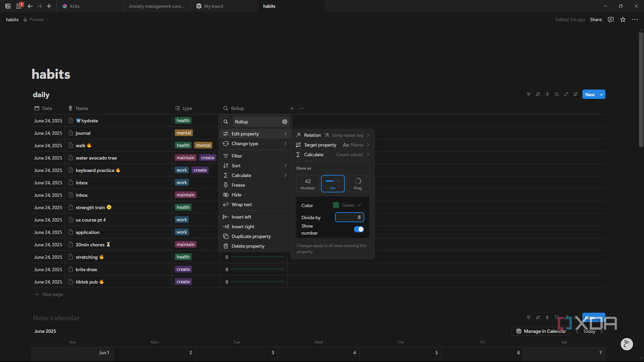This screenshot has width=644, height=362.
Task: Click the Divide by number field
Action: (x=349, y=217)
